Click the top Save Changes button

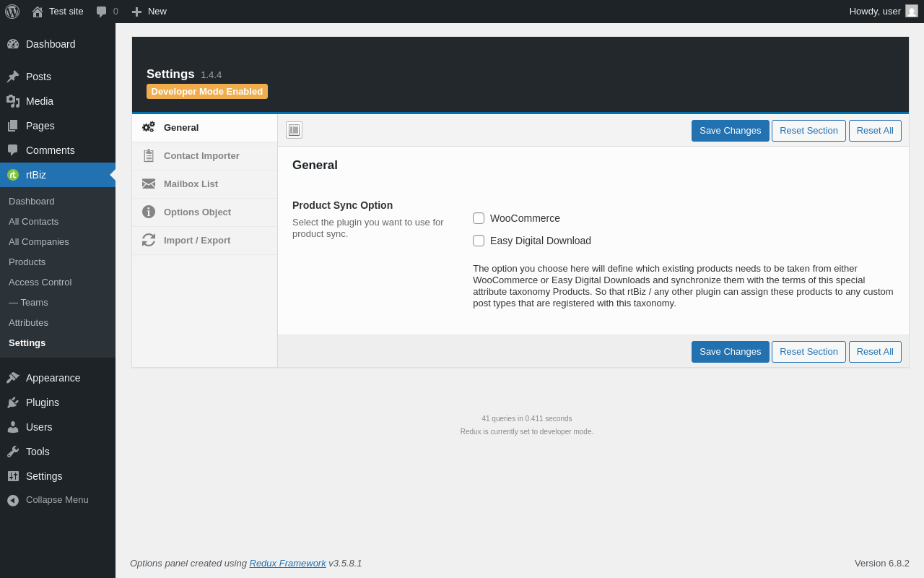click(x=731, y=131)
